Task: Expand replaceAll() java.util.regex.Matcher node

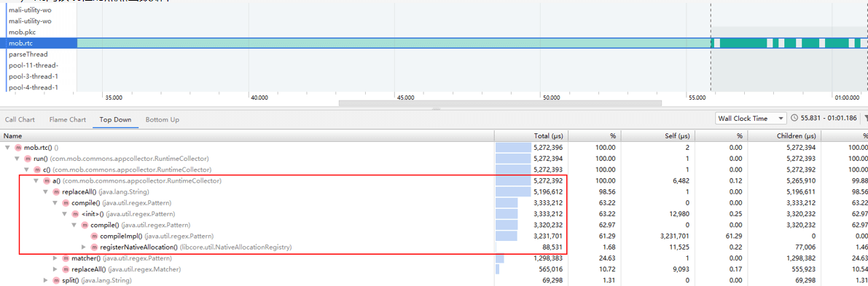Action: (55, 269)
